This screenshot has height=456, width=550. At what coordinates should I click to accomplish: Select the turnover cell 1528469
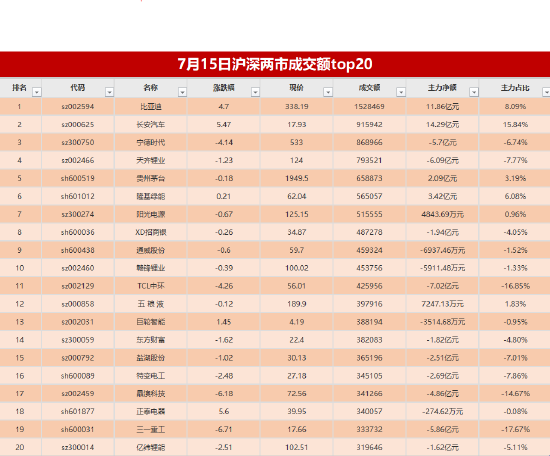coord(369,106)
